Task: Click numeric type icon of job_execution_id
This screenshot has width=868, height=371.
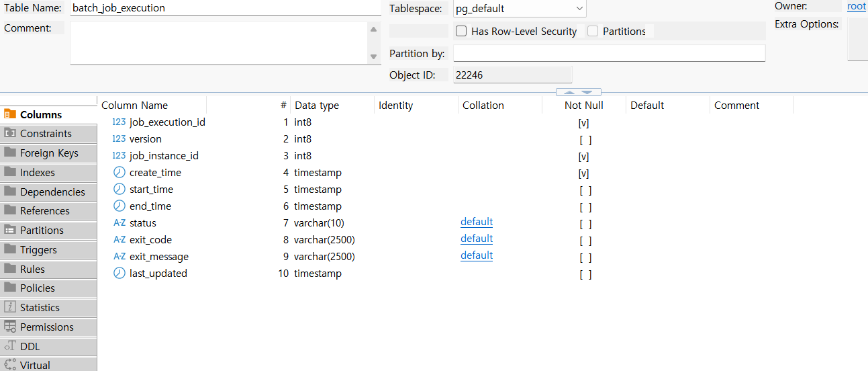Action: 119,122
